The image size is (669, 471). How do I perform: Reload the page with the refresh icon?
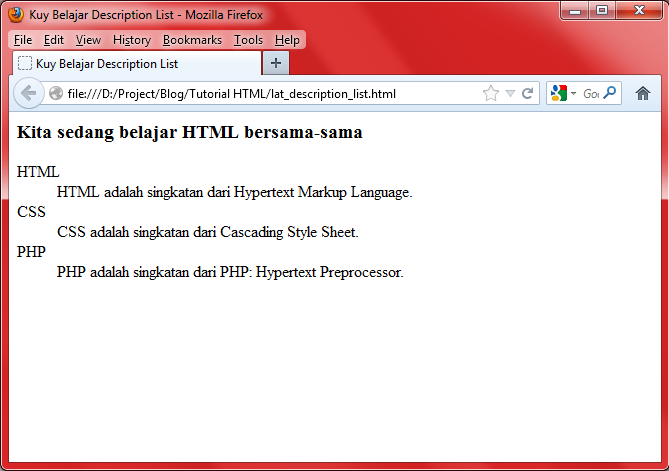pyautogui.click(x=527, y=93)
